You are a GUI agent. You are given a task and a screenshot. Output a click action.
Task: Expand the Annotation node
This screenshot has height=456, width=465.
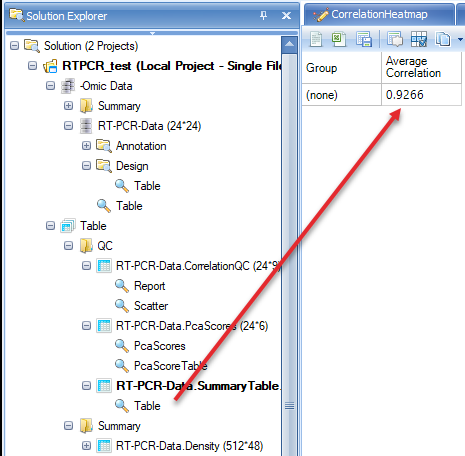coord(86,146)
